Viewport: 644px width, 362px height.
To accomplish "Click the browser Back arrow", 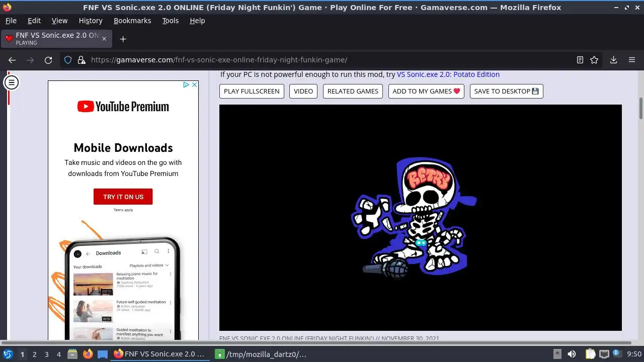I will click(12, 60).
